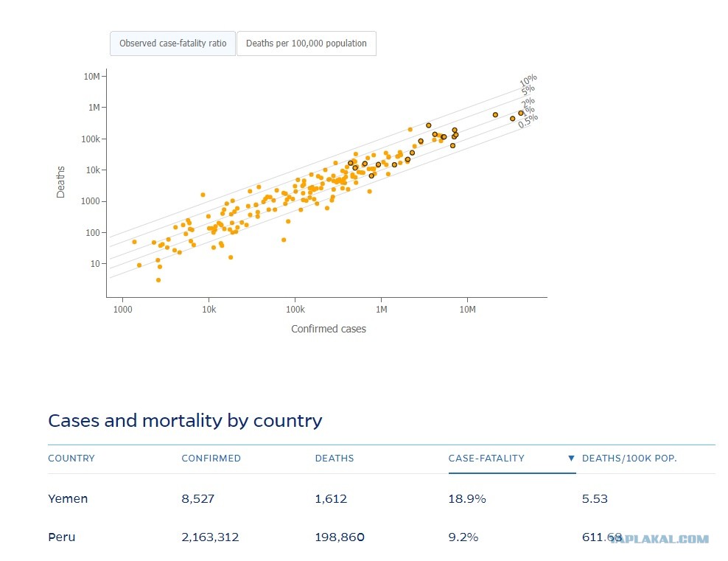The height and width of the screenshot is (561, 728).
Task: Sort by the DEATHS column header
Action: (335, 459)
